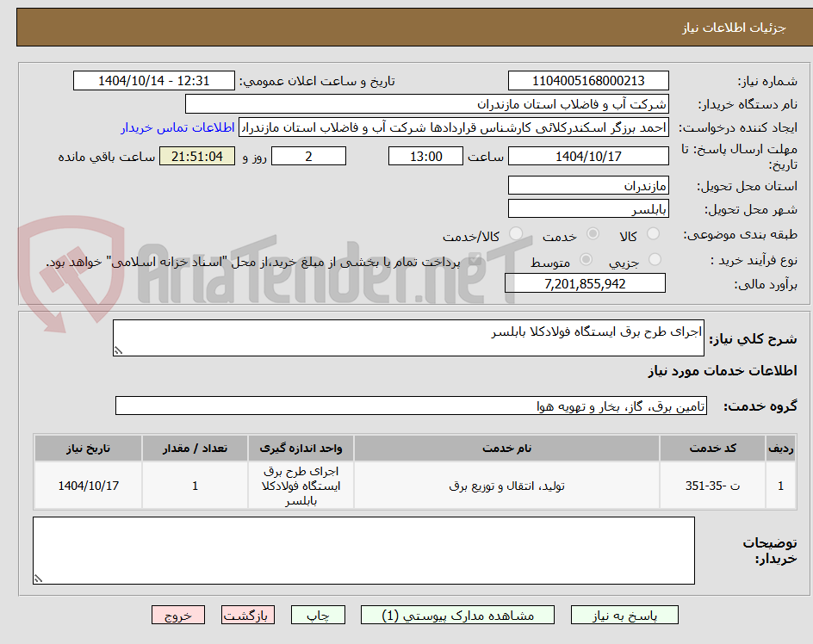Select the جزیی purchase type radio
Viewport: 813px width, 644px height.
point(655,259)
